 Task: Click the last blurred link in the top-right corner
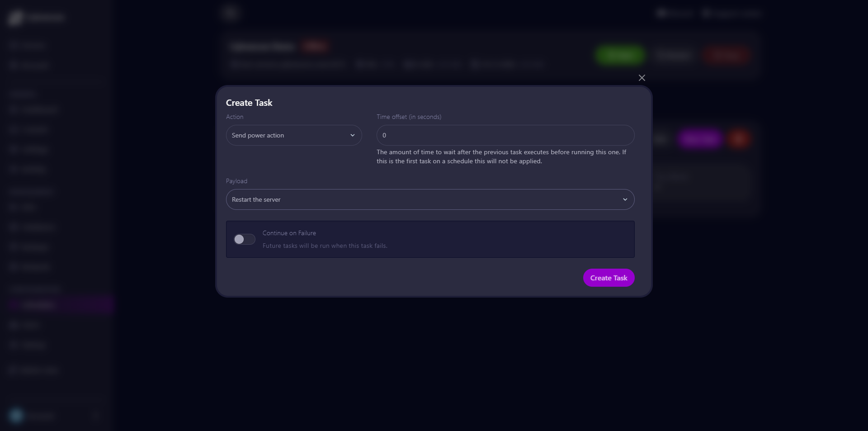(x=731, y=14)
